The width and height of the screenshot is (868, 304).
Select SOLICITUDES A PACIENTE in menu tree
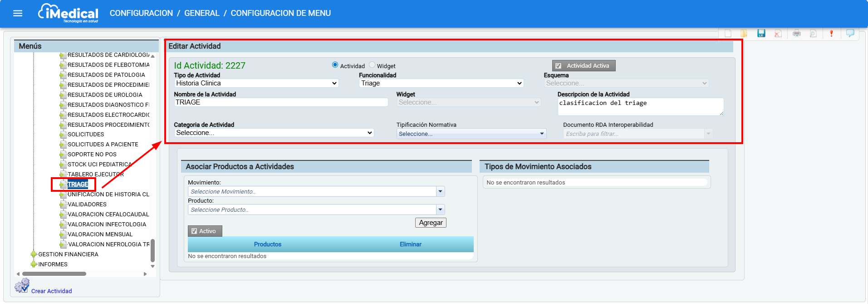click(103, 145)
